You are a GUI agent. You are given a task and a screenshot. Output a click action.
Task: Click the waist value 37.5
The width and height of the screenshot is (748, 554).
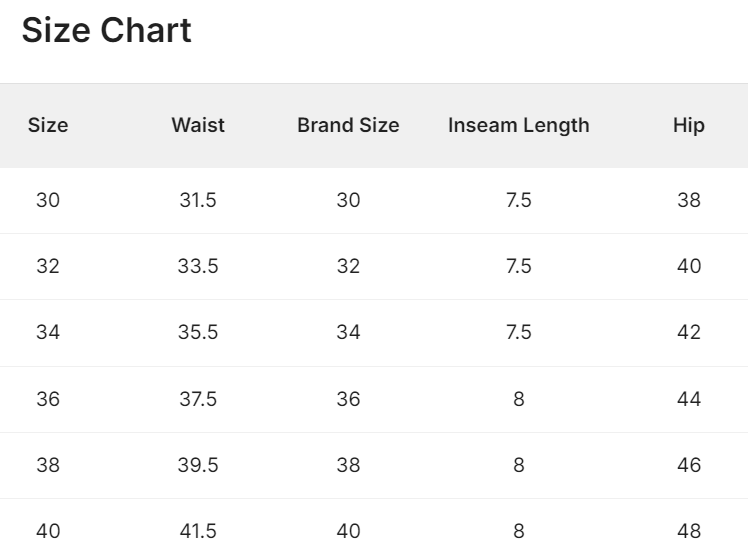click(x=198, y=399)
